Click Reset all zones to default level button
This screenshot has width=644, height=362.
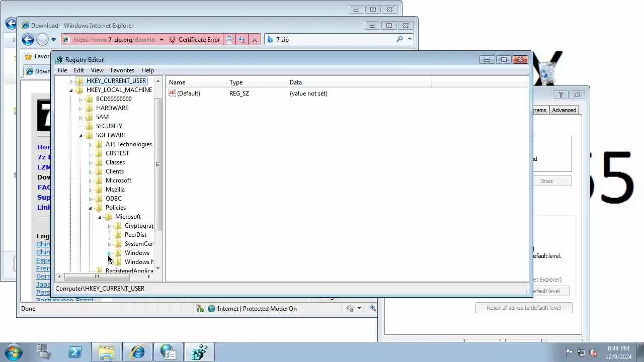(524, 308)
